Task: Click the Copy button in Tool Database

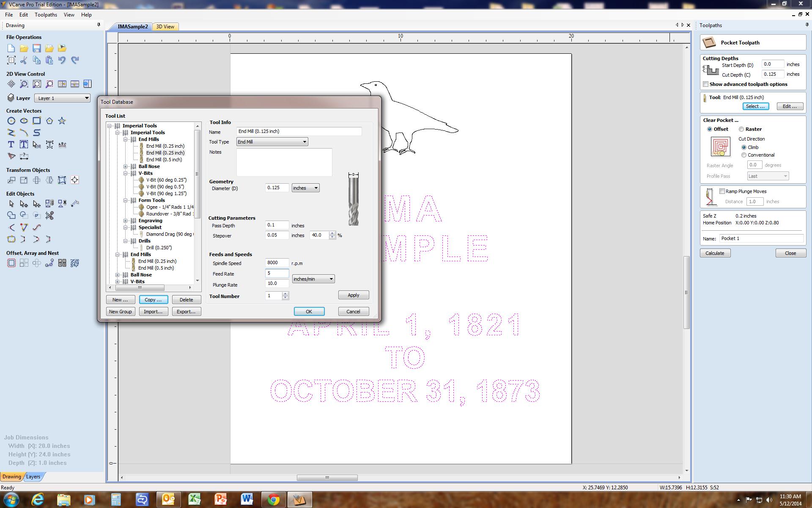Action: pos(153,299)
